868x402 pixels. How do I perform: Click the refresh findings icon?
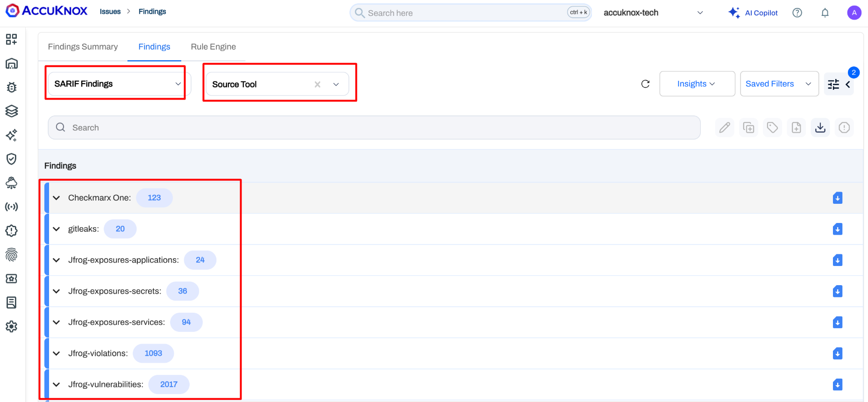[x=645, y=84]
